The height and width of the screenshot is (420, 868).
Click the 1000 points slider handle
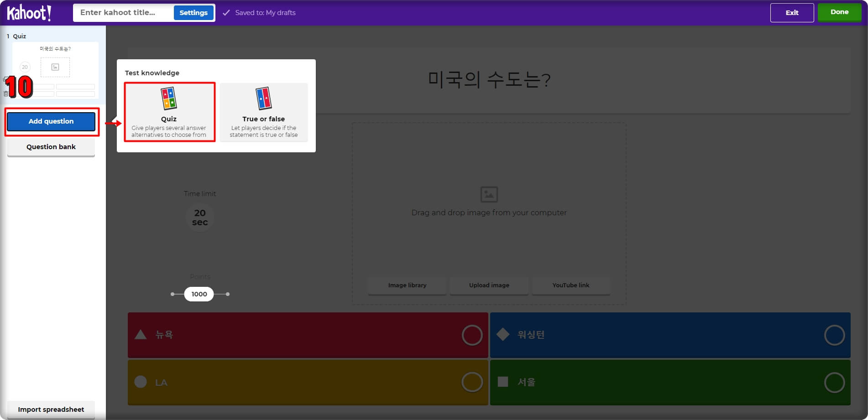point(199,294)
